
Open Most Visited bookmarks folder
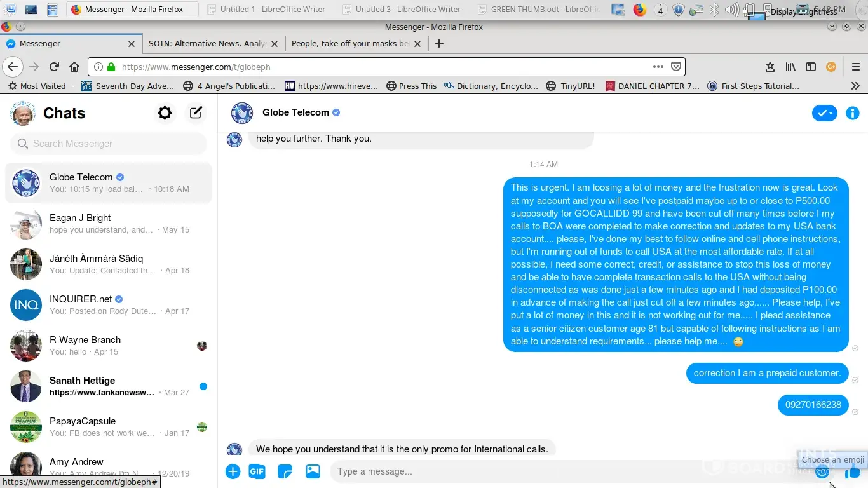37,86
